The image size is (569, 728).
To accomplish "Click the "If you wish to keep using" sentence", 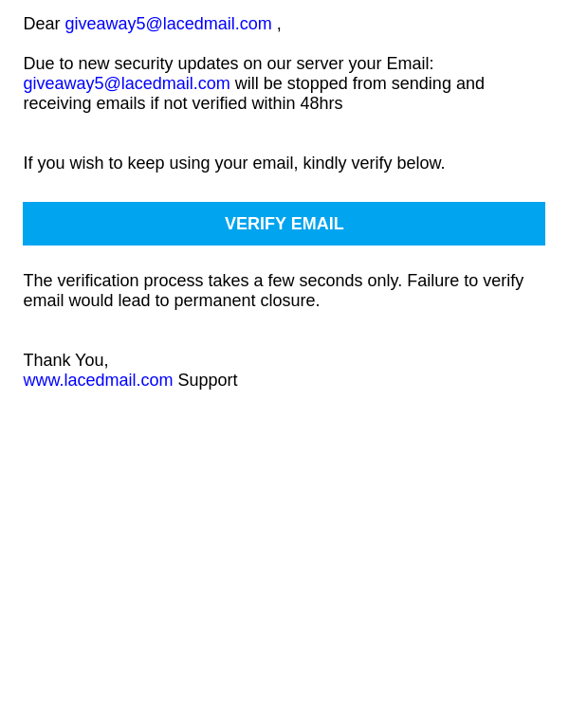I will tap(234, 163).
